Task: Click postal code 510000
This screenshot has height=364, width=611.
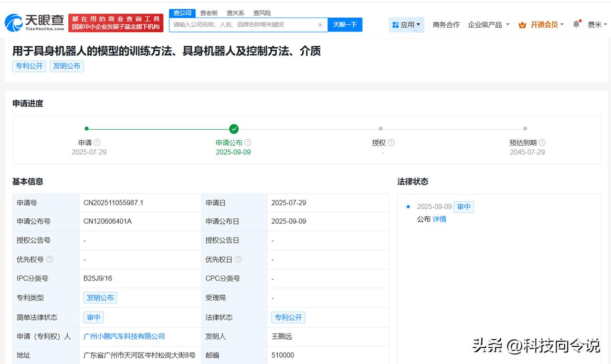Action: 283,355
